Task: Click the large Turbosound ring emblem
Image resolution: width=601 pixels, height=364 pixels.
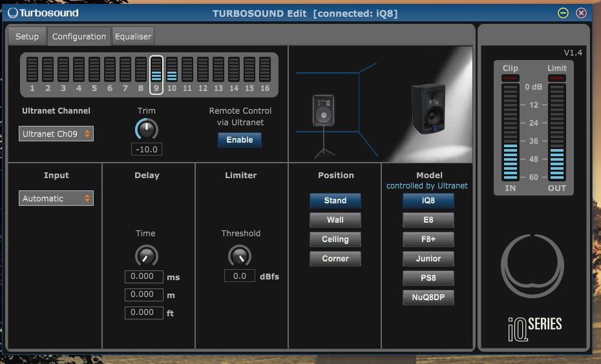Action: pos(532,266)
